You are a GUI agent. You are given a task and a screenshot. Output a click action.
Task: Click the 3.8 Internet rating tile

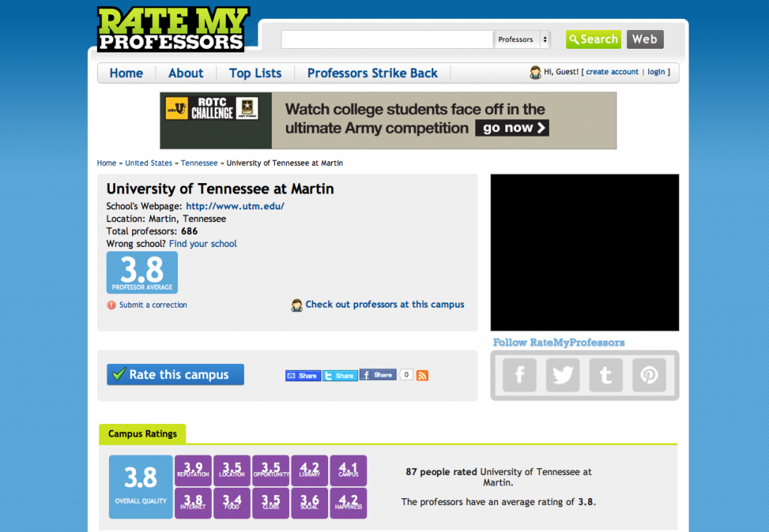pyautogui.click(x=193, y=503)
